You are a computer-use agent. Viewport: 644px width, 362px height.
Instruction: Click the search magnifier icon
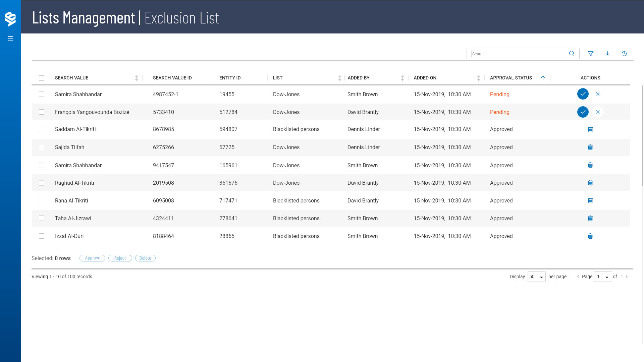572,54
